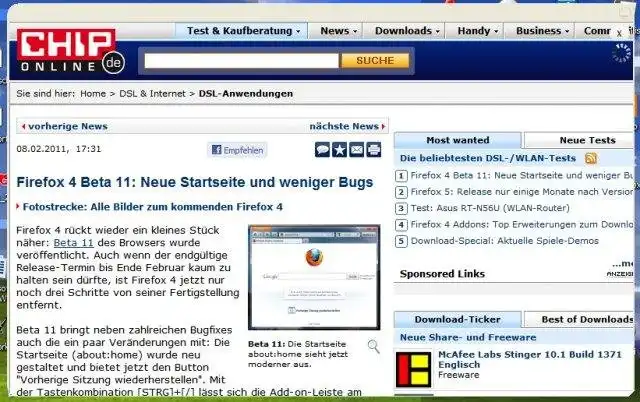
Task: Click the Freeware label under McAfee Stinger
Action: (x=458, y=375)
